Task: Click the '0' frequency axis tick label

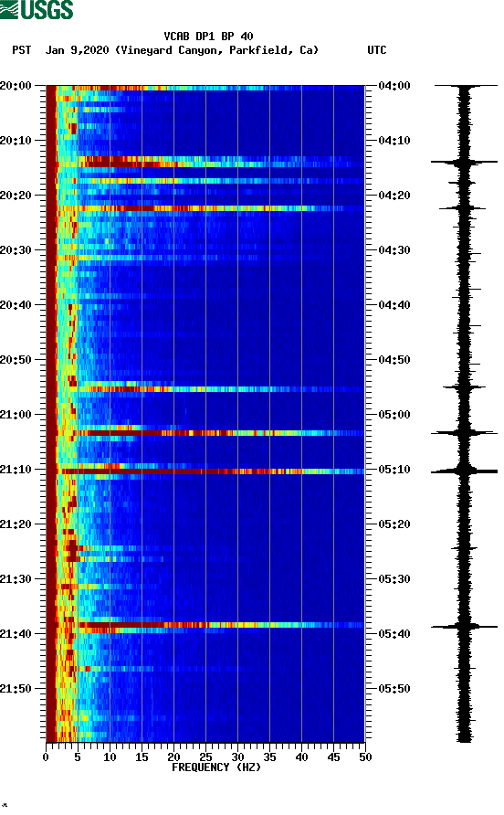Action: [x=46, y=757]
